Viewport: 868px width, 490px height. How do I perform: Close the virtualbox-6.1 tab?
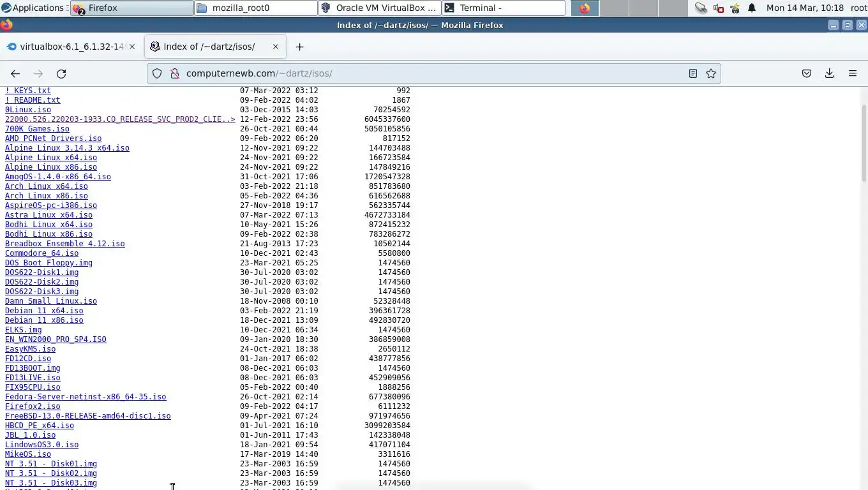(132, 47)
